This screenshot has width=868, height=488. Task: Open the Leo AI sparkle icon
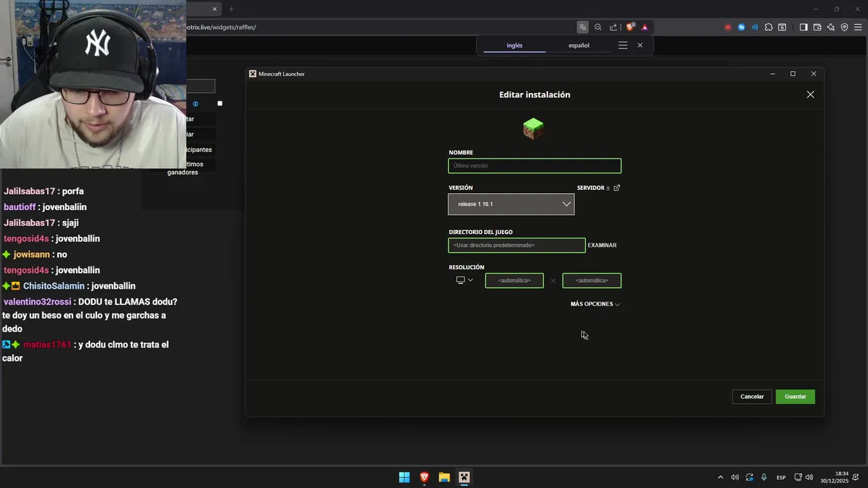(x=831, y=27)
